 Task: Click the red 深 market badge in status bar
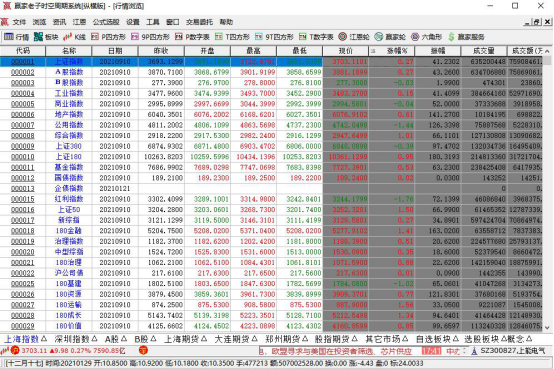(x=143, y=351)
